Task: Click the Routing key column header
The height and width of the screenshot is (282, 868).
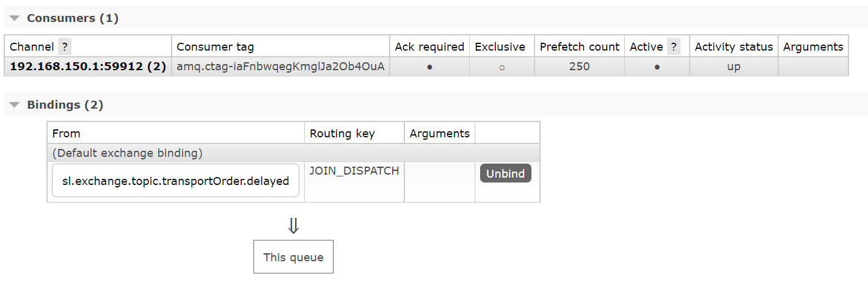Action: point(342,133)
